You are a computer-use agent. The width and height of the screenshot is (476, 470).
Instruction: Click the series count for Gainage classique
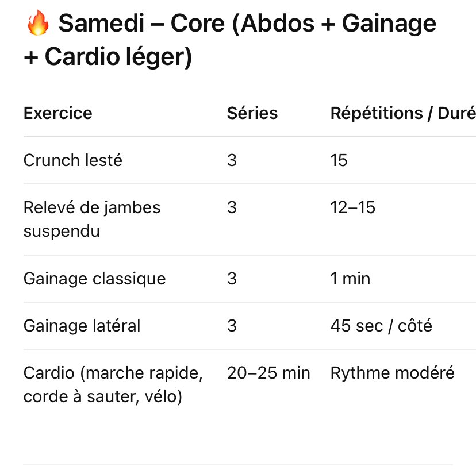click(232, 279)
